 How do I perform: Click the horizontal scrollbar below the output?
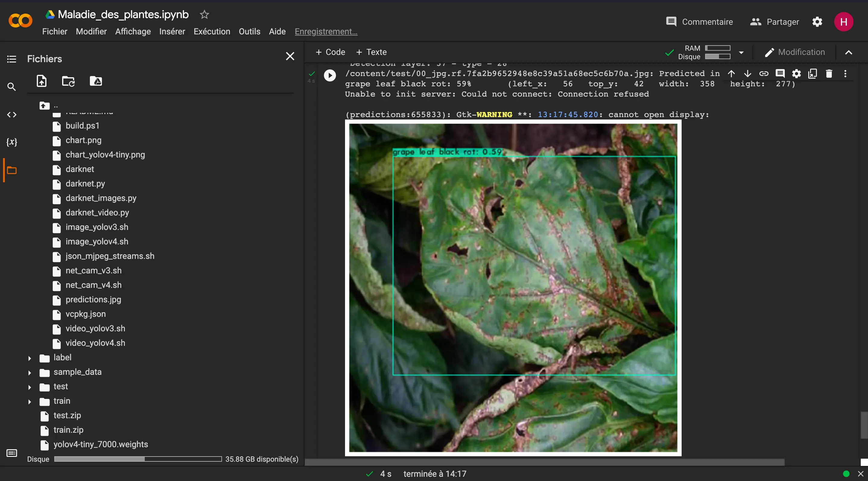(x=544, y=462)
